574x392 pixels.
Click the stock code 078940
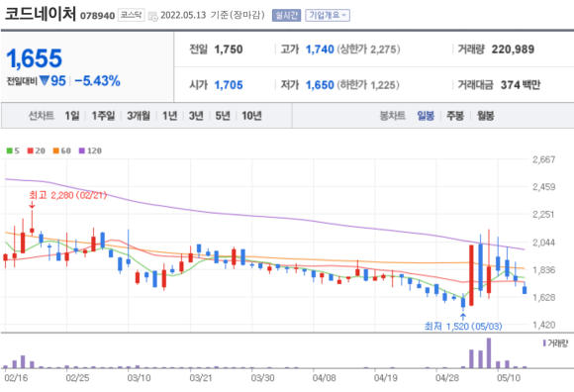point(97,16)
